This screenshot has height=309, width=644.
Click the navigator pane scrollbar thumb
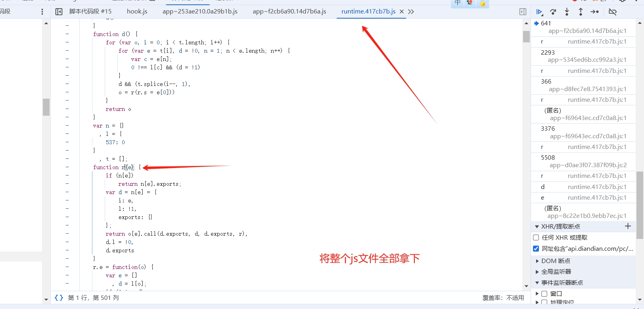(x=46, y=107)
